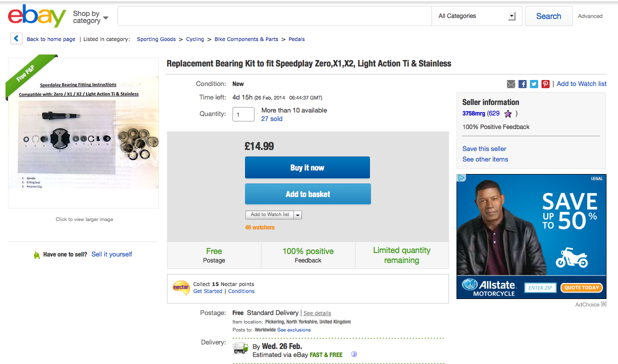Click the eBay logo

(37, 16)
